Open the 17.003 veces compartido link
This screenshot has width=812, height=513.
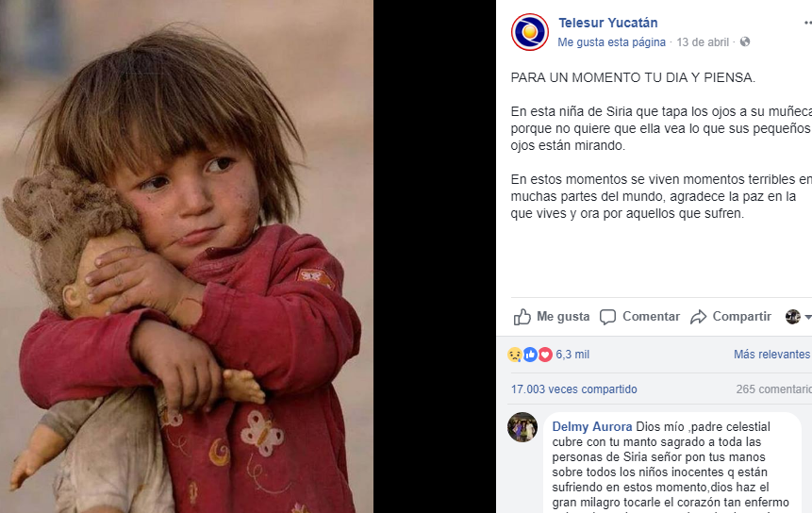tap(573, 389)
